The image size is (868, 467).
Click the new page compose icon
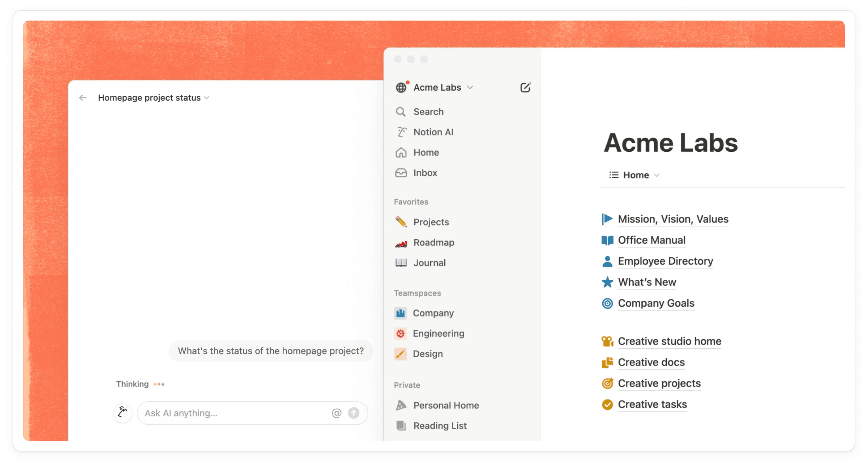tap(525, 87)
